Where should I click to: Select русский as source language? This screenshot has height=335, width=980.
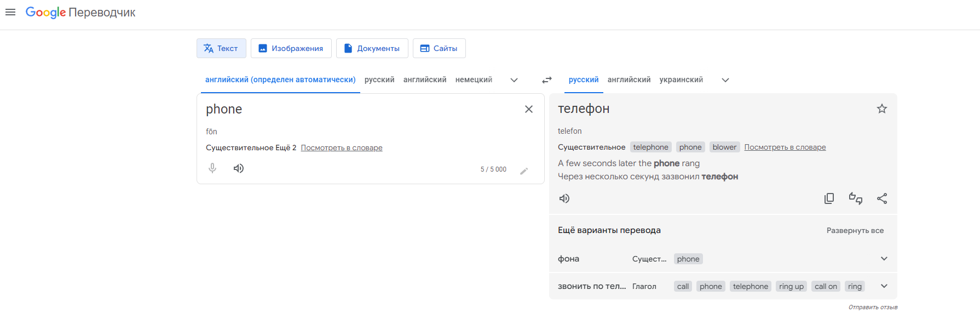[379, 80]
